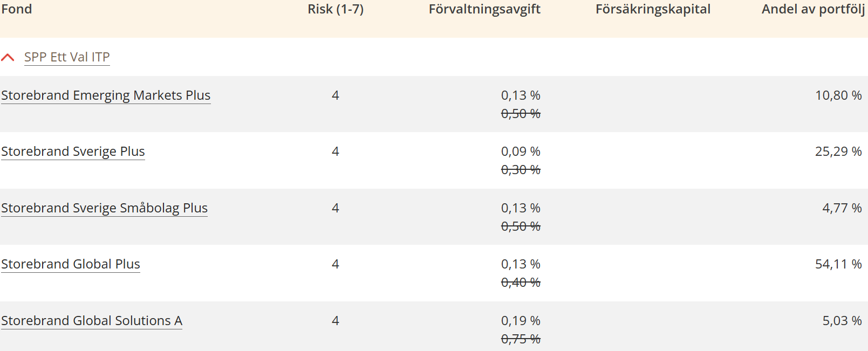
Task: Select the 54,11 % portfolio share value
Action: [838, 264]
